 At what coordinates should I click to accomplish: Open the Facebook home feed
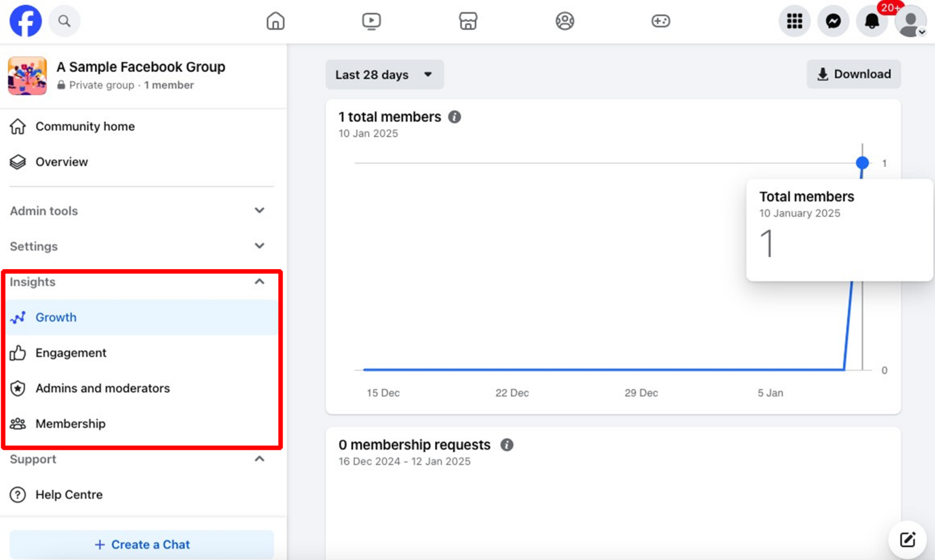tap(275, 21)
